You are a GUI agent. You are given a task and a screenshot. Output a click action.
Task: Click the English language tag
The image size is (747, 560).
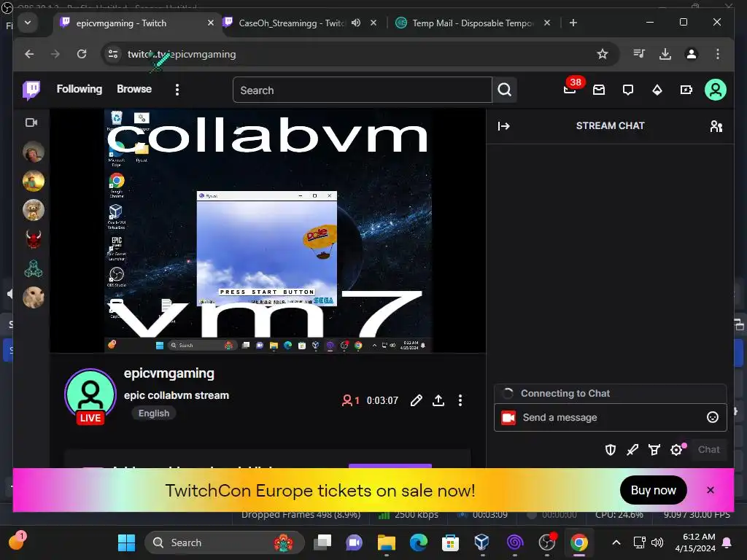tap(153, 413)
